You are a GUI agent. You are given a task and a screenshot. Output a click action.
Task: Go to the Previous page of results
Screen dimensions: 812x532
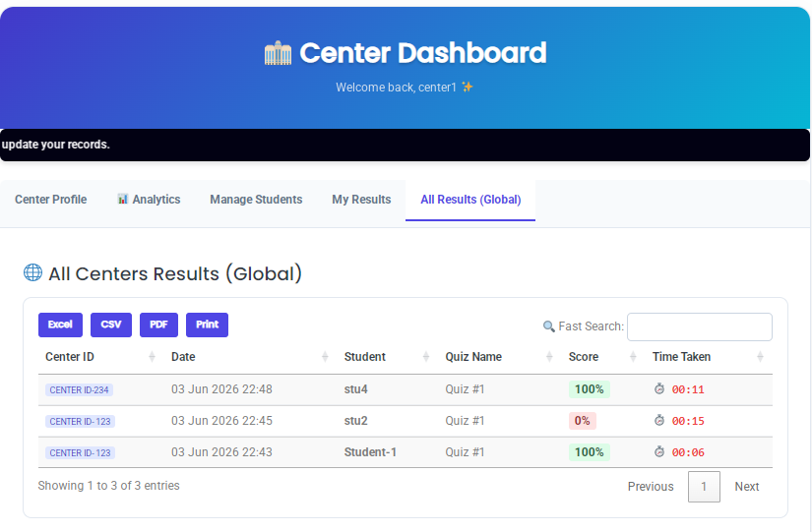click(651, 487)
